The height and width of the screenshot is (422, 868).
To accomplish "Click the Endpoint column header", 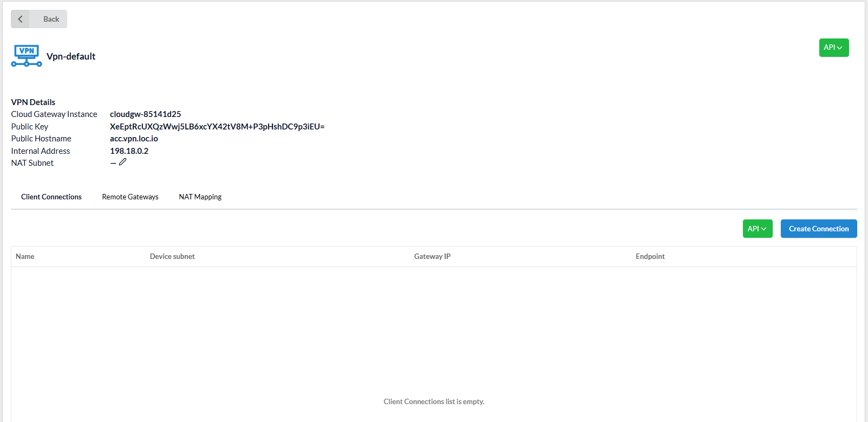I will pos(650,256).
